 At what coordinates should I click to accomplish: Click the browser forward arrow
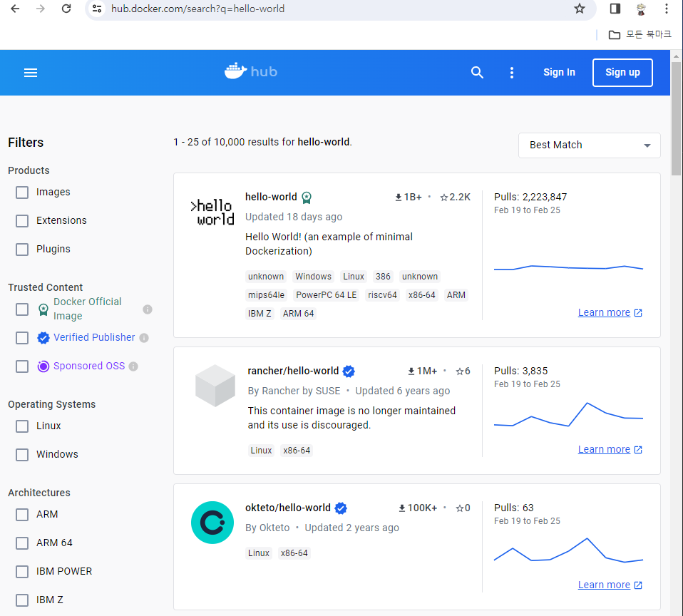click(41, 9)
